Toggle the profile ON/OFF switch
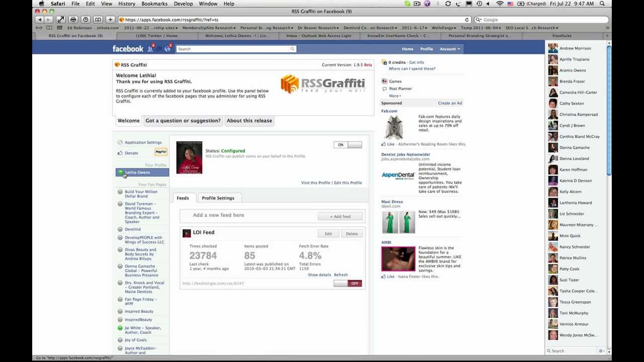This screenshot has width=644, height=362. click(348, 145)
